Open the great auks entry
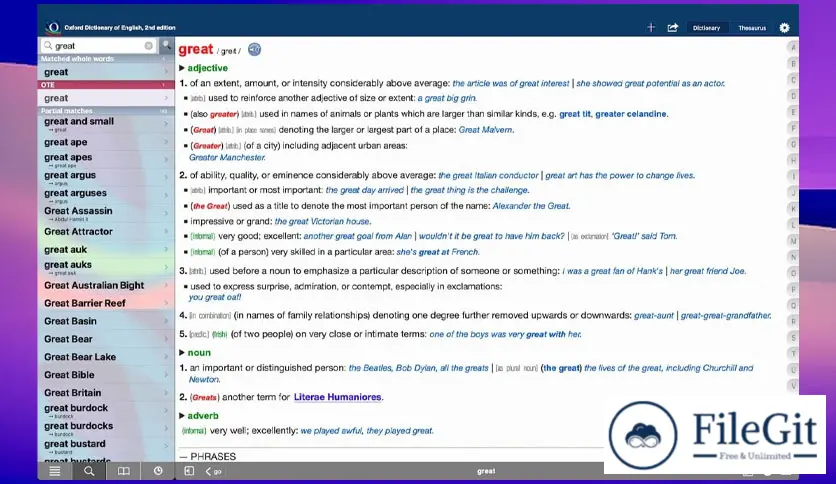836x484 pixels. (106, 267)
